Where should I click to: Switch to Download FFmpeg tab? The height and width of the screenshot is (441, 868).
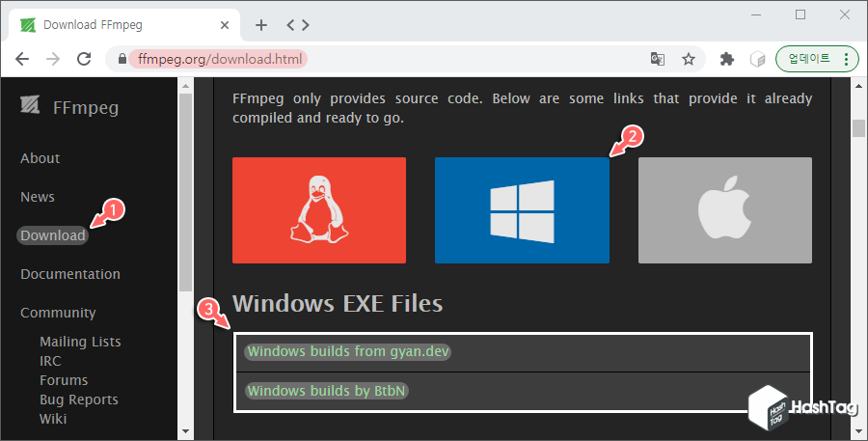[x=124, y=25]
